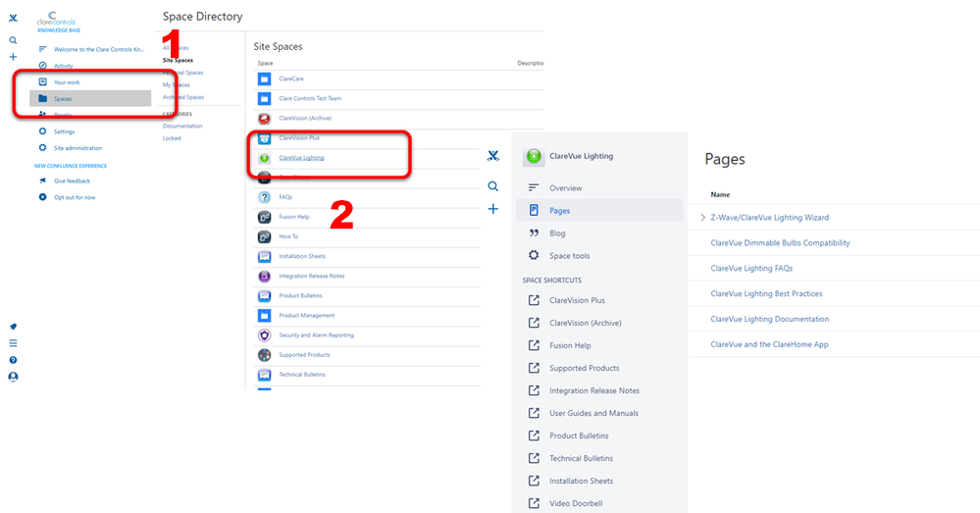Open the ClareVue Lighting space link in Site Spaces
The image size is (980, 513).
point(301,158)
